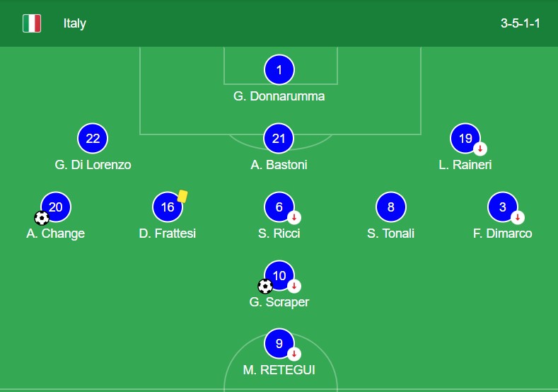The height and width of the screenshot is (392, 558).
Task: Click the goal ball icon on A. Change
Action: (x=42, y=218)
